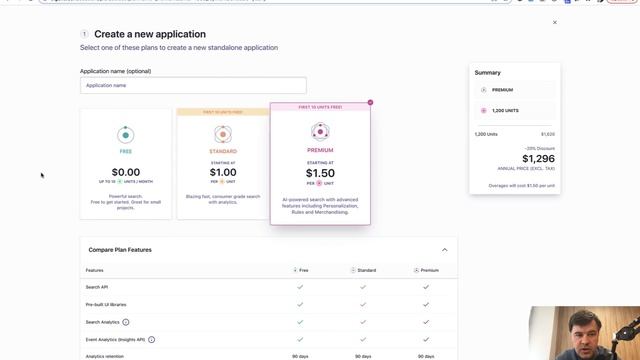The image size is (640, 360).
Task: Click the PREMIUM item in Summary
Action: coord(515,90)
